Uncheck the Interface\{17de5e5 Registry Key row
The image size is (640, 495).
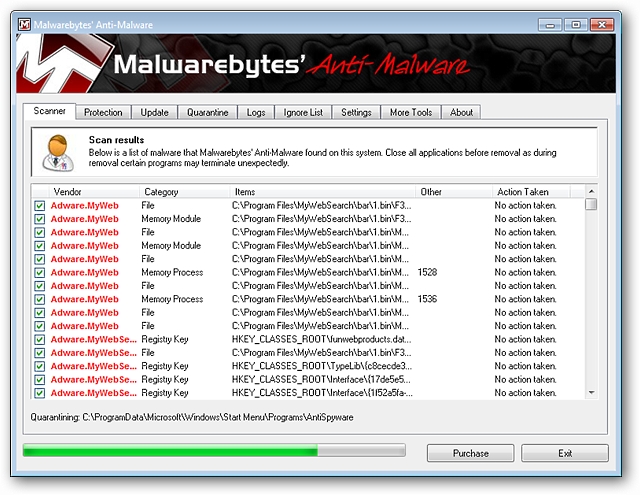tap(40, 380)
